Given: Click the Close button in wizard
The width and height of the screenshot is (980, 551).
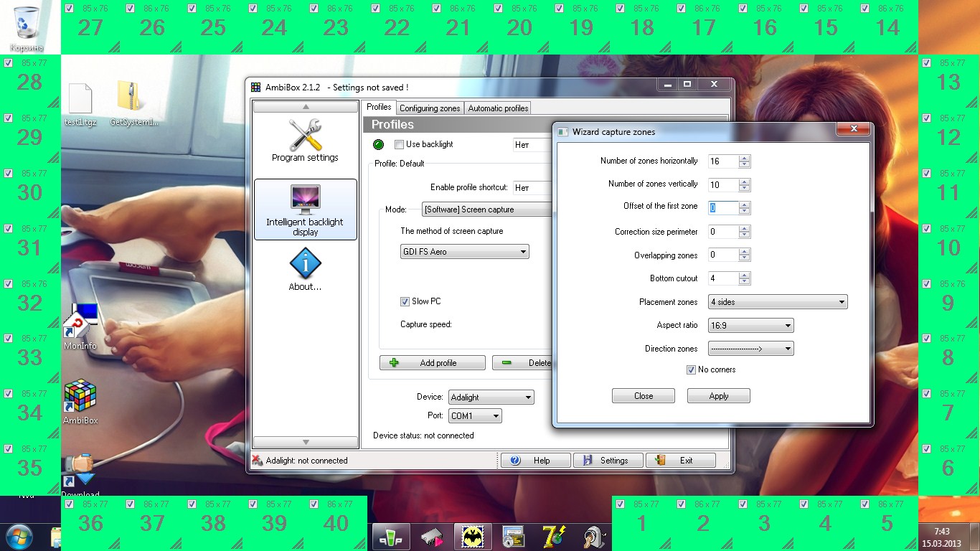Looking at the screenshot, I should click(x=644, y=396).
